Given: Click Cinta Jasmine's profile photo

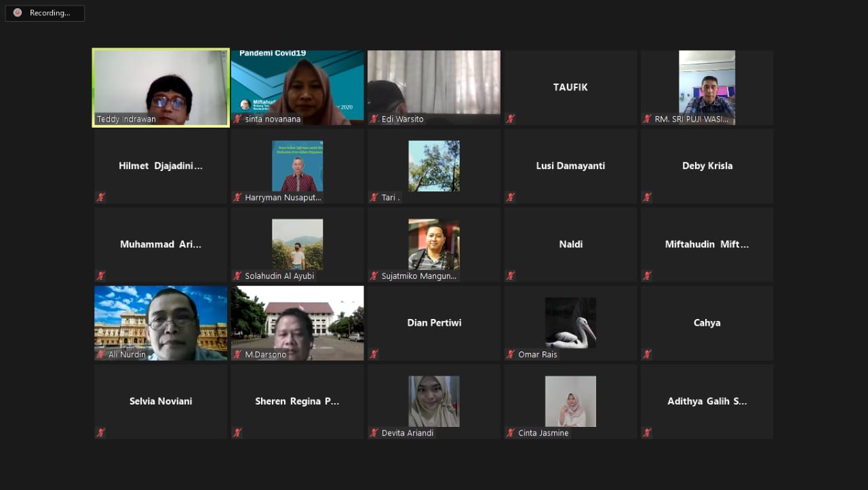Looking at the screenshot, I should click(570, 401).
